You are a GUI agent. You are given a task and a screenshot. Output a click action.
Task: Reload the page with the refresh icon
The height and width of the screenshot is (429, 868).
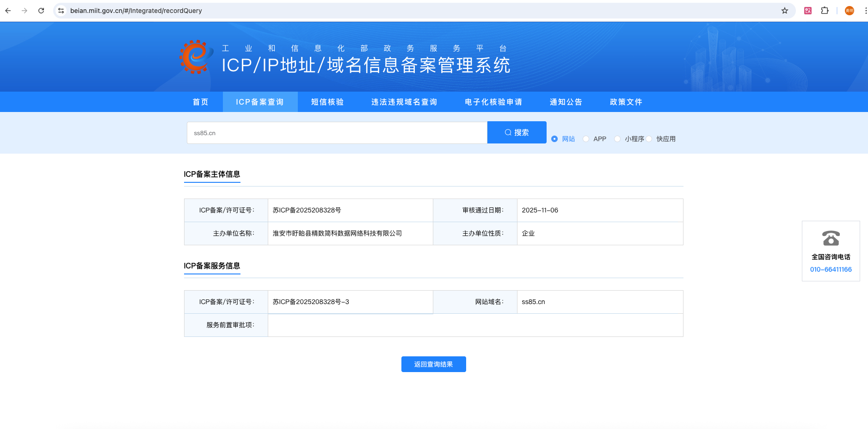41,11
